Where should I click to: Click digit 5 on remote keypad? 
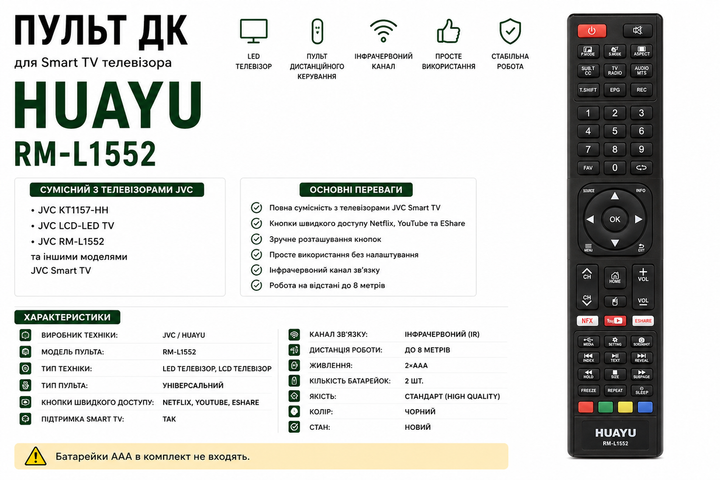614,131
